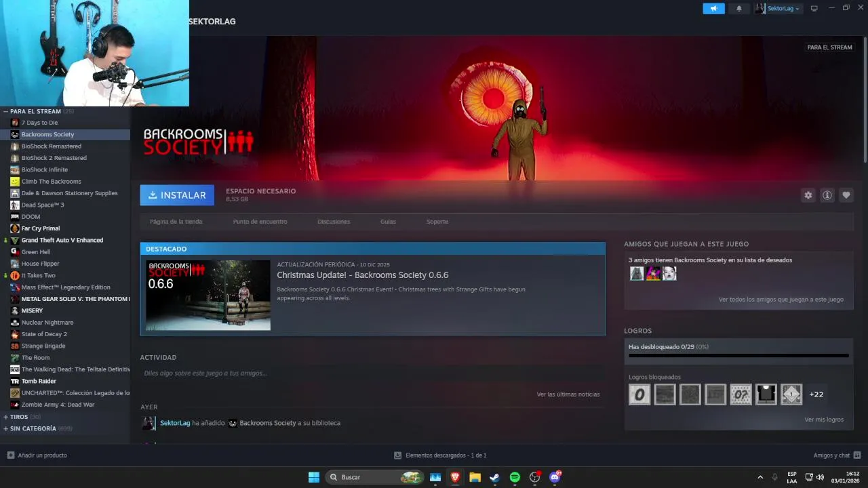The image size is (868, 488).
Task: Open Discord from the taskbar
Action: (x=555, y=477)
